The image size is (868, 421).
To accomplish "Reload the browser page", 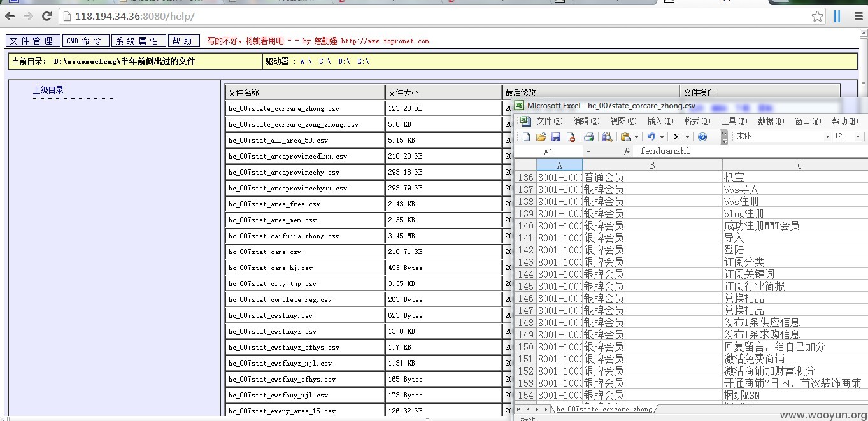I will (x=46, y=17).
